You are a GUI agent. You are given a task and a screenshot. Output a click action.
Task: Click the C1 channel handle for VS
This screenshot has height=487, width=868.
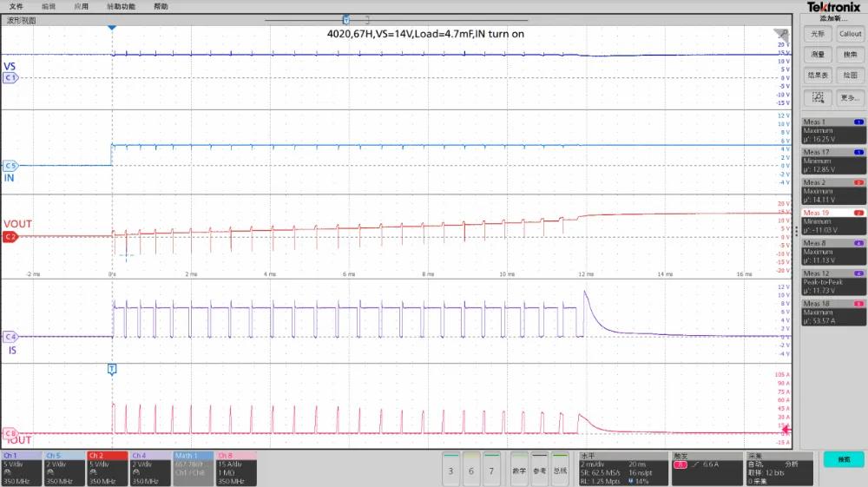(10, 77)
